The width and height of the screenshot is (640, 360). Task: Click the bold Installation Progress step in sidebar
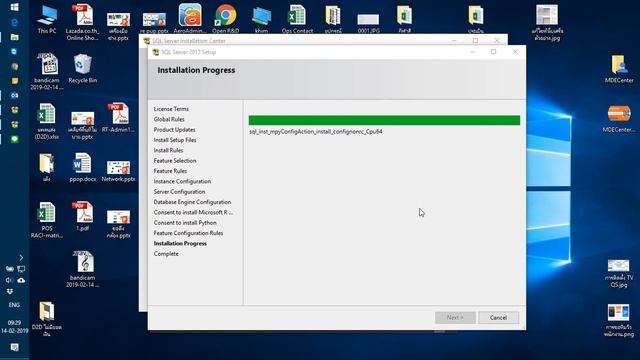(x=180, y=243)
